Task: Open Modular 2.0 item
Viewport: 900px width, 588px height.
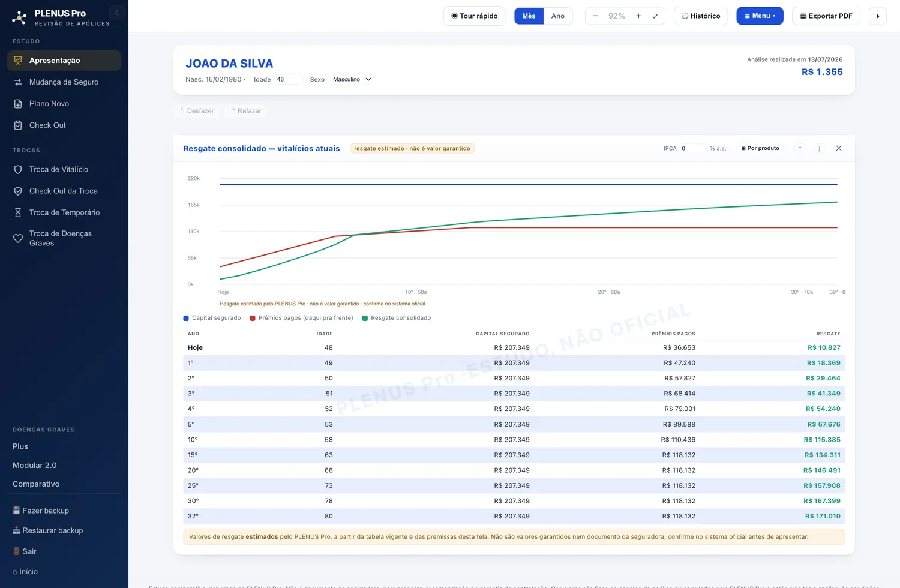Action: coord(35,465)
